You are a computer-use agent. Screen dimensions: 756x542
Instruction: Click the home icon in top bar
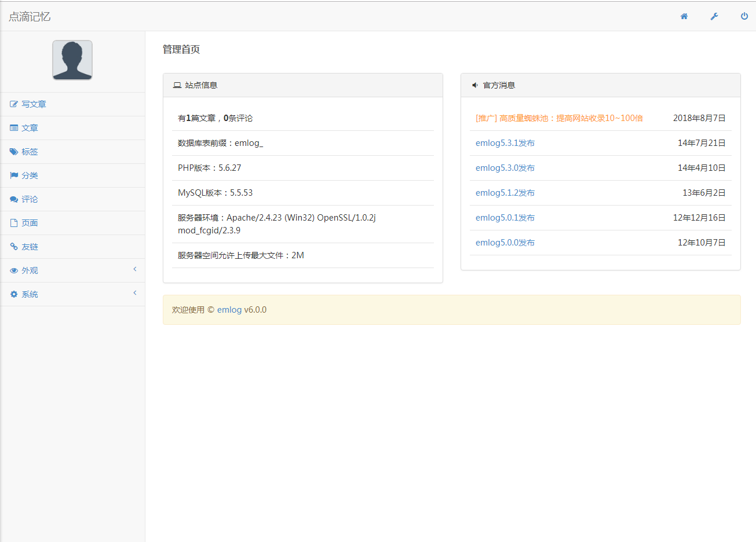(684, 16)
